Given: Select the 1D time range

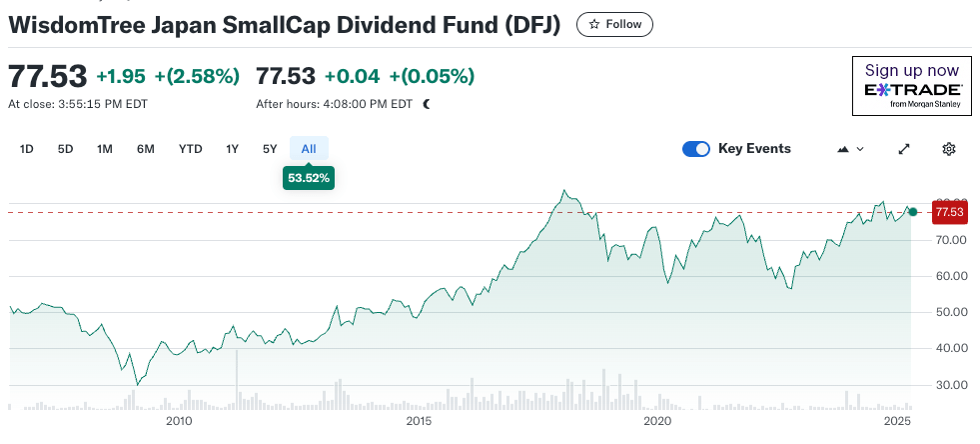Looking at the screenshot, I should point(27,149).
